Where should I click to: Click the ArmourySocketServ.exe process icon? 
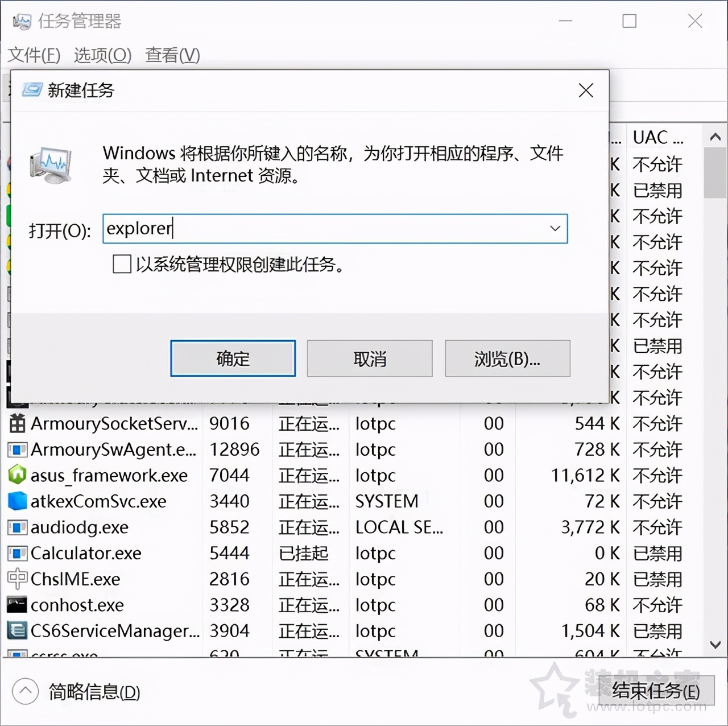(16, 424)
